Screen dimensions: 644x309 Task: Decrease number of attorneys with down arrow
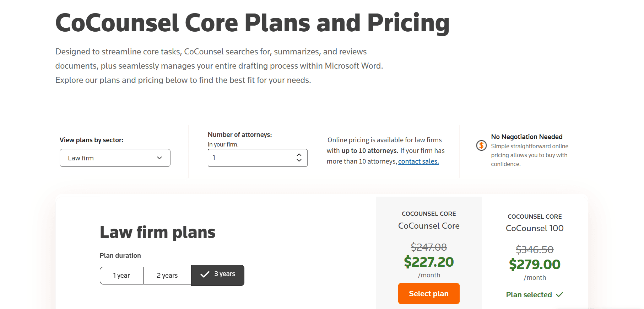[299, 160]
